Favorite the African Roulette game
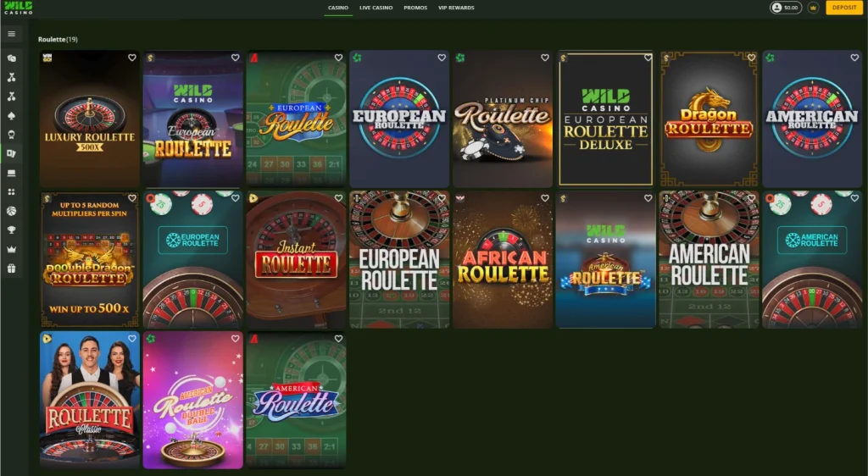 [545, 198]
